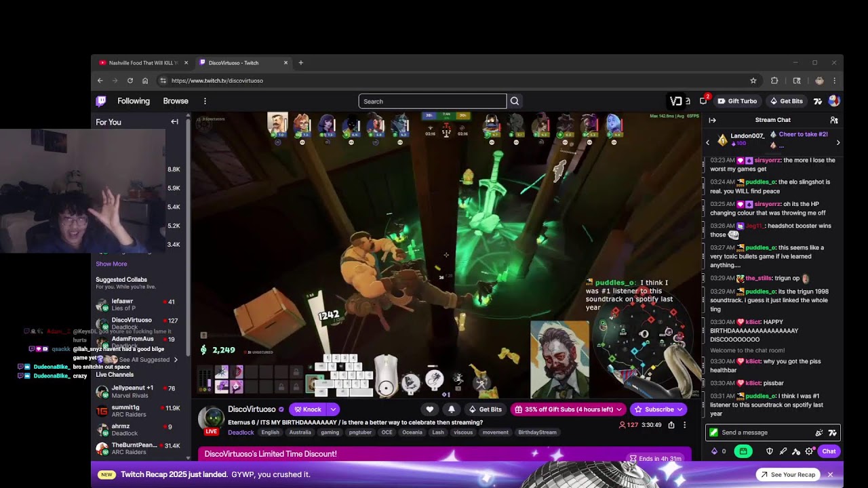
Task: Open the Twitch home logo
Action: pos(101,101)
